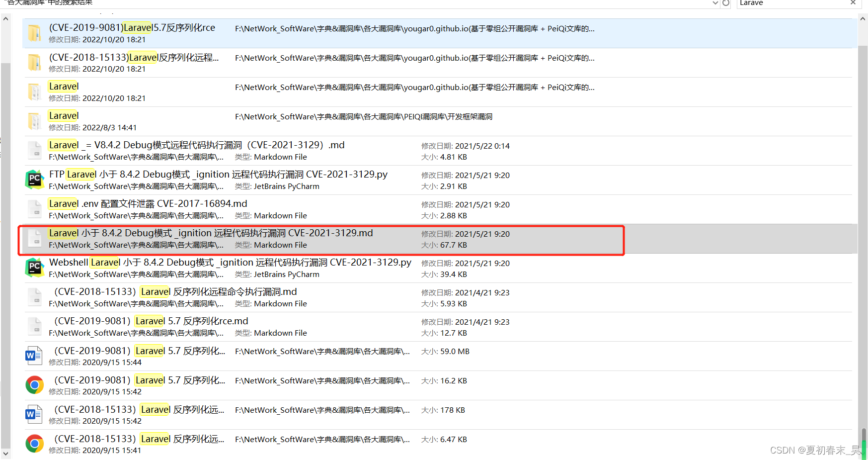Viewport: 868px width, 460px height.
Task: Click Chrome icon of CVE-2019-9081 16.2 KB file
Action: [x=34, y=385]
